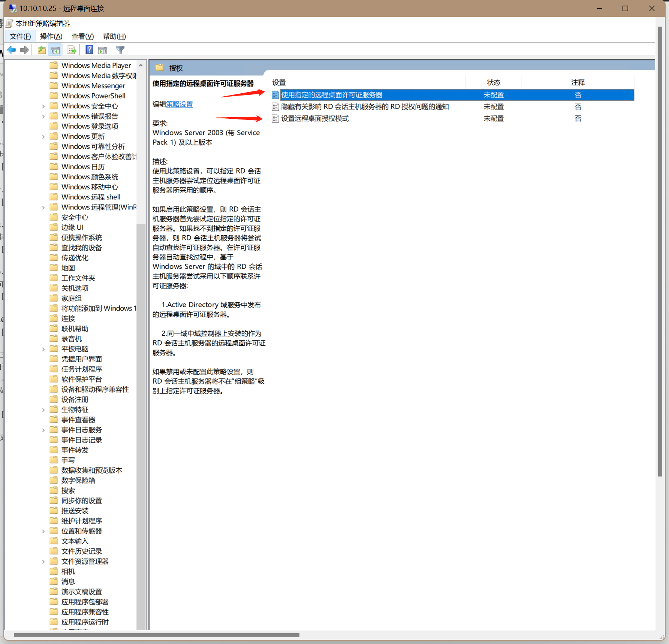Expand the 平板电脑 tree node
This screenshot has height=644, width=669.
click(43, 349)
